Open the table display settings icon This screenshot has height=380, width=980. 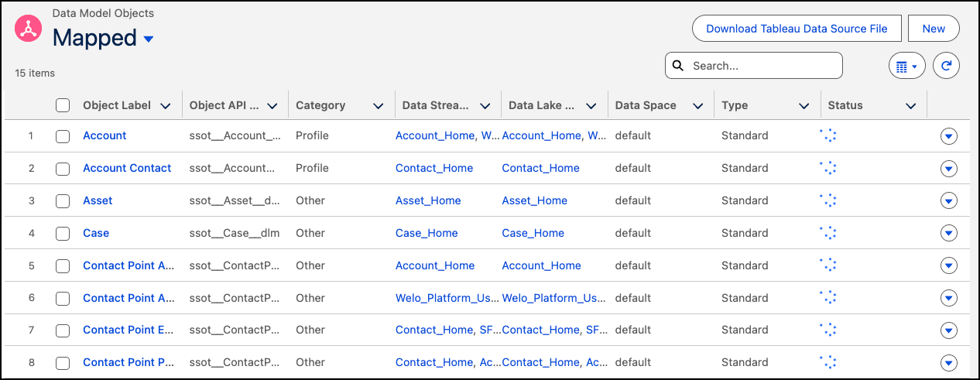click(906, 67)
